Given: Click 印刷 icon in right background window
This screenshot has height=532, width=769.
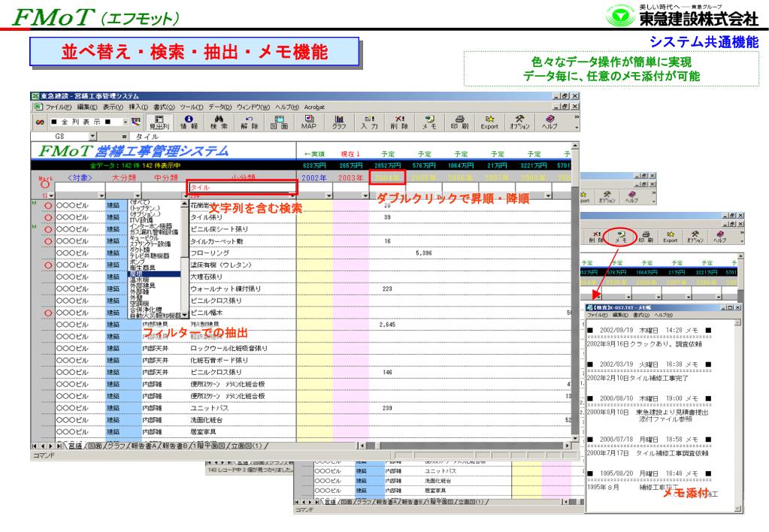Looking at the screenshot, I should tap(646, 237).
